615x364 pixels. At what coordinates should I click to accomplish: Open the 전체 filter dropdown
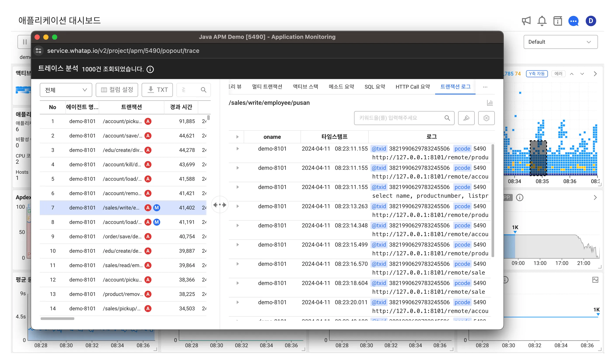point(66,90)
